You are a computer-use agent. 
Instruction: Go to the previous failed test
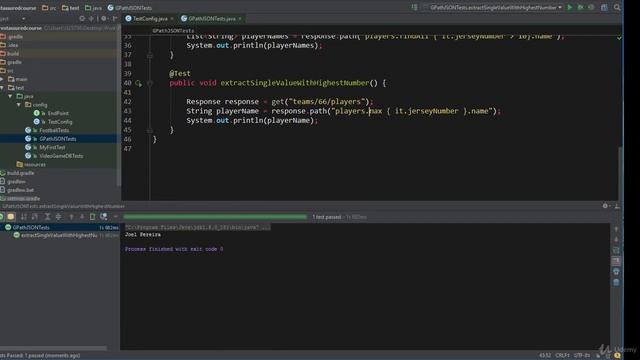pos(71,217)
